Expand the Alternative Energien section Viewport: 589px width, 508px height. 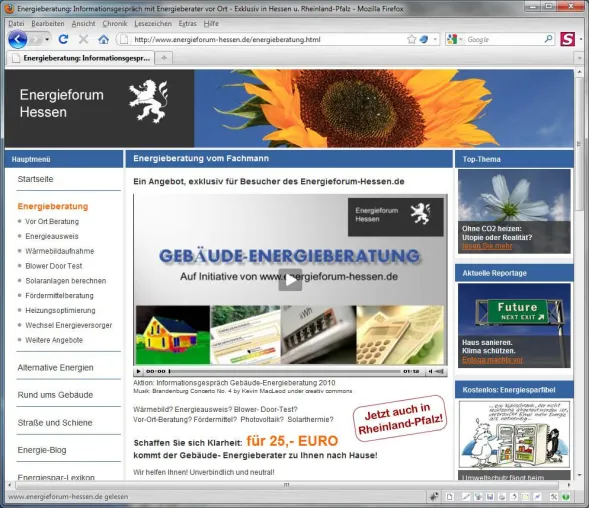tap(56, 367)
